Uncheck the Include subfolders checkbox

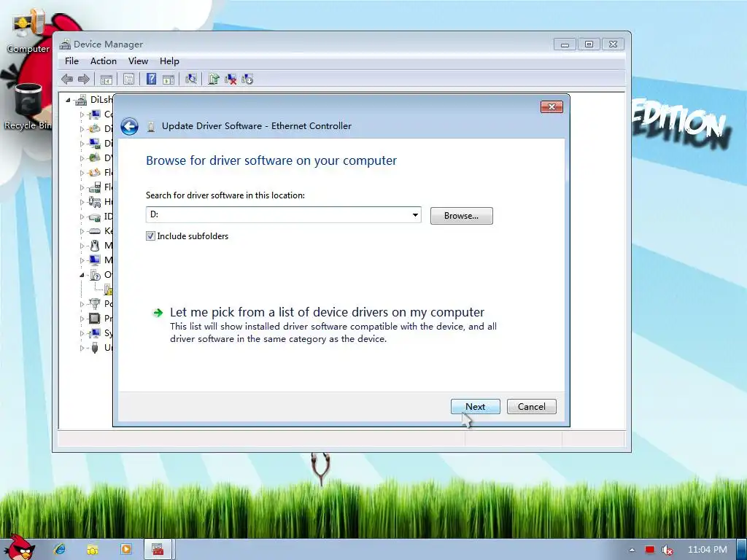150,236
